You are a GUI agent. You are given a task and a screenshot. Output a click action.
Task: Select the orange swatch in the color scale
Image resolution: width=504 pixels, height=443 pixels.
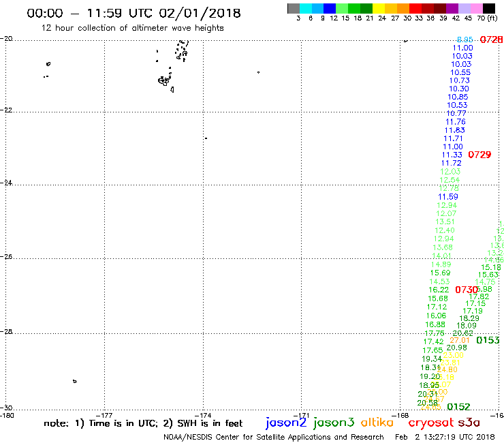pyautogui.click(x=403, y=8)
